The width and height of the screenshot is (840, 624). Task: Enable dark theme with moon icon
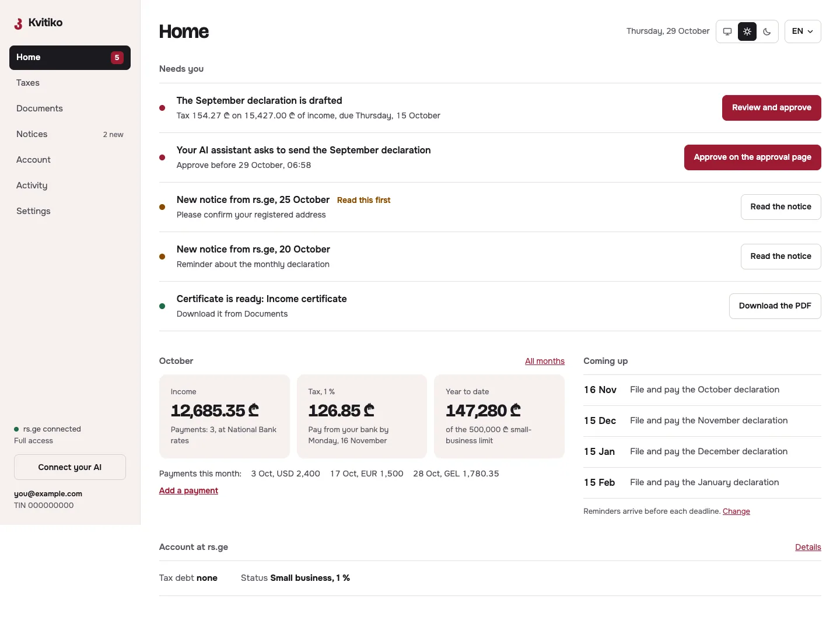767,31
